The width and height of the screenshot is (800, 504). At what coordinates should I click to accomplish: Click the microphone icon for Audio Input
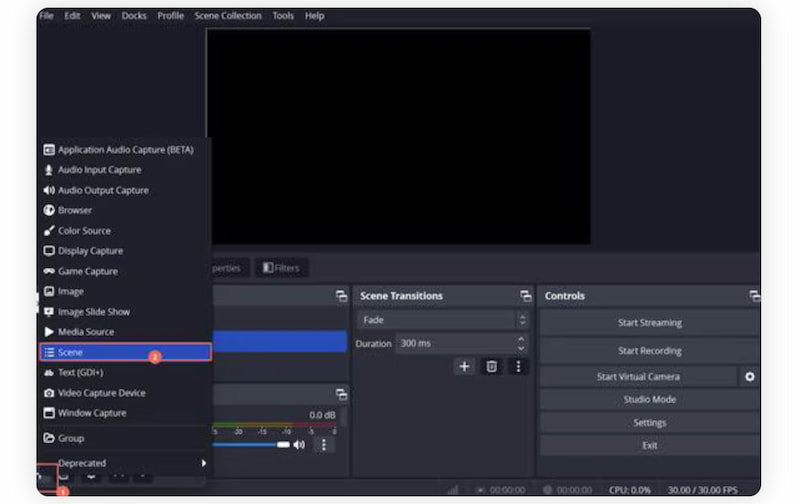pyautogui.click(x=49, y=170)
